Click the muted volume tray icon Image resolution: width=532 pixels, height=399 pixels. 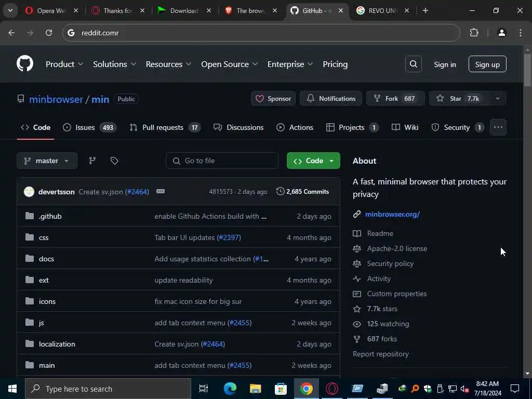(x=464, y=389)
